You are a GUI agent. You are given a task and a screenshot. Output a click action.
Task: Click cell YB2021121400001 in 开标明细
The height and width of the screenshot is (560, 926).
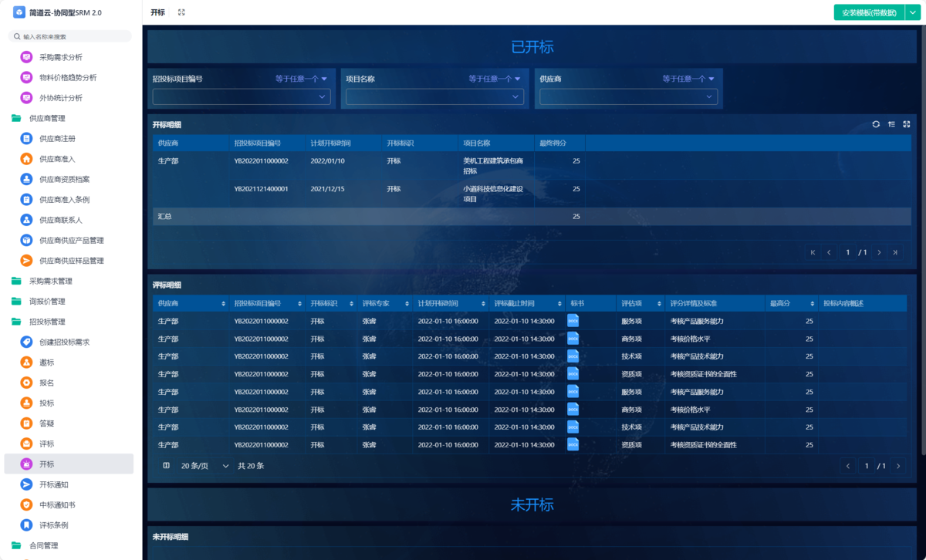261,189
